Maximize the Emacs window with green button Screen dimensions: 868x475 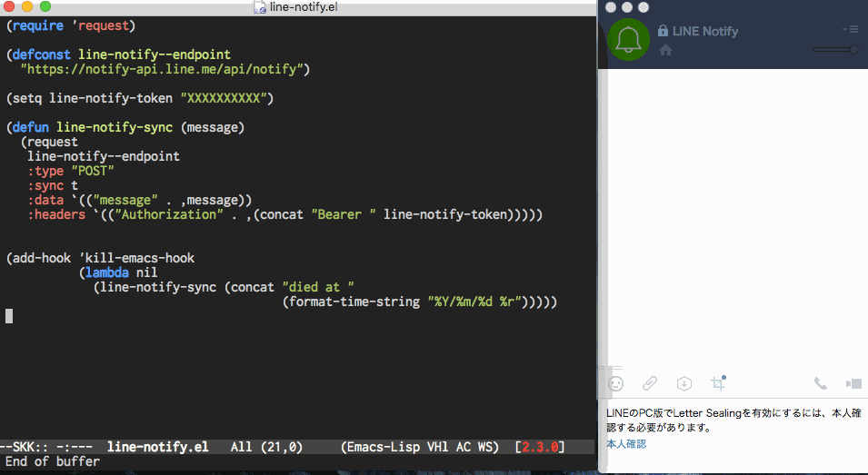pos(45,6)
